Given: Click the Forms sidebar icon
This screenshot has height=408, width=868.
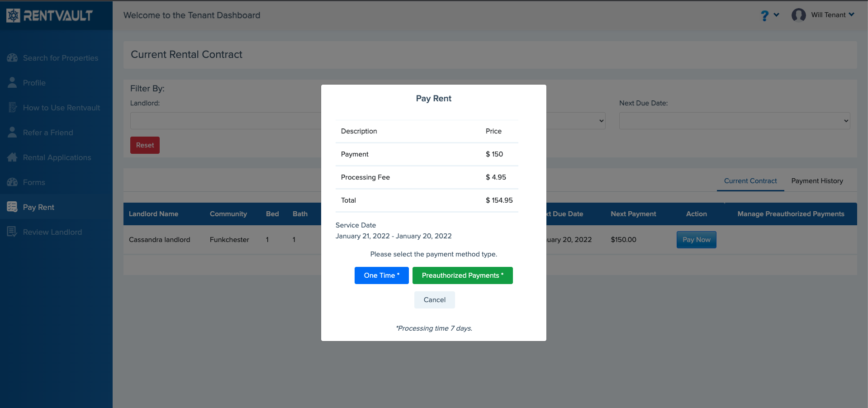Looking at the screenshot, I should pyautogui.click(x=12, y=182).
